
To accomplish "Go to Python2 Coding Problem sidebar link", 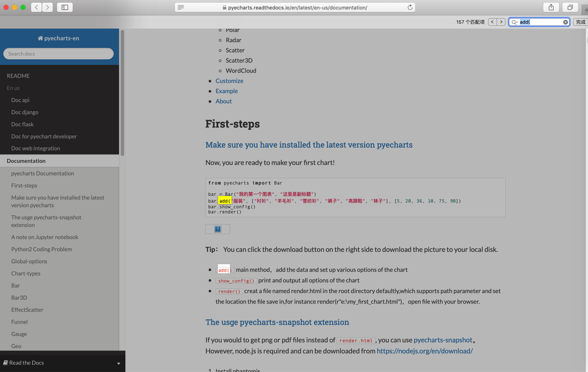I will (x=42, y=249).
